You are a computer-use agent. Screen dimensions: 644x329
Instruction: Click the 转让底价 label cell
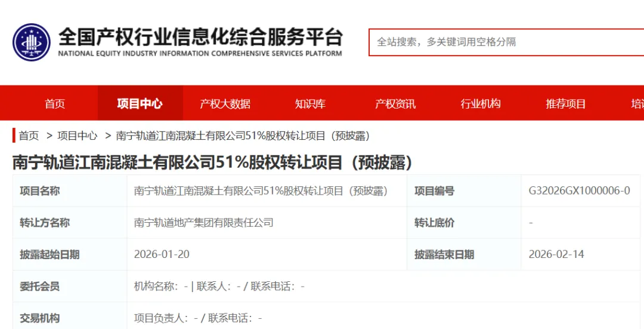click(x=464, y=223)
